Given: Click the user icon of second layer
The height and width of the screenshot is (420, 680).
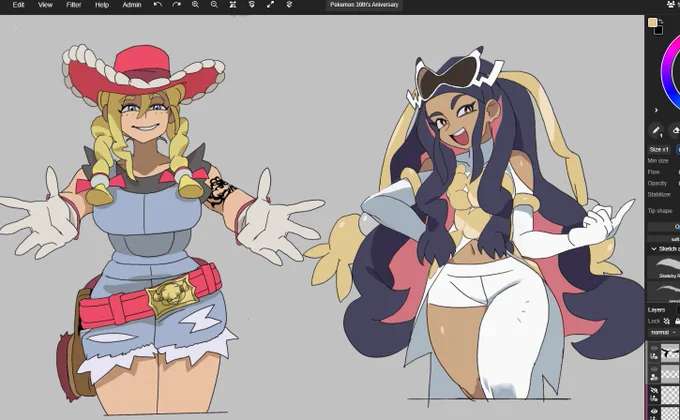Looking at the screenshot, I should [x=654, y=377].
